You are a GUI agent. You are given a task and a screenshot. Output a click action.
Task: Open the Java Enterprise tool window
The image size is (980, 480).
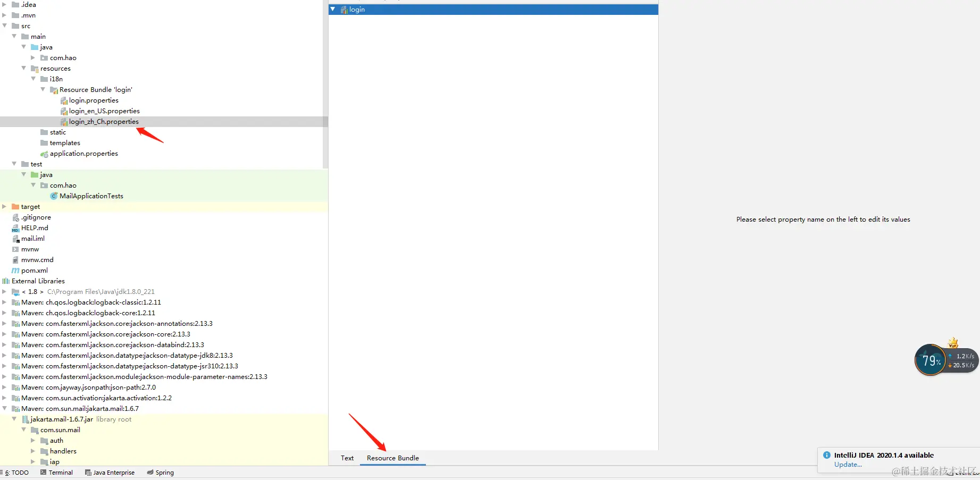[110, 473]
